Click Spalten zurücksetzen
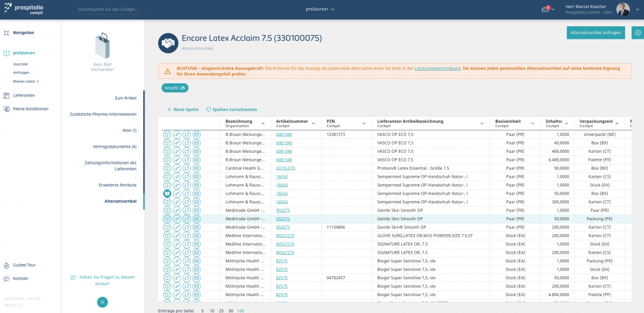The image size is (644, 313). click(x=231, y=110)
